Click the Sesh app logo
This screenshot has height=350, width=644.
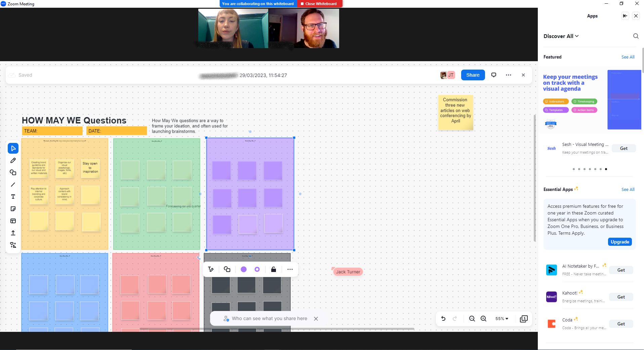click(552, 148)
